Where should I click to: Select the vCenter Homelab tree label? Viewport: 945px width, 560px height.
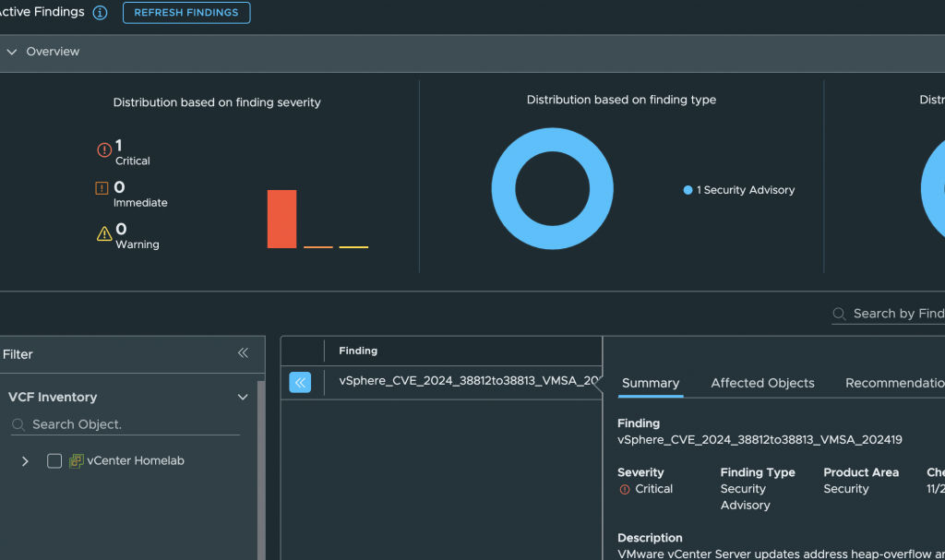136,460
